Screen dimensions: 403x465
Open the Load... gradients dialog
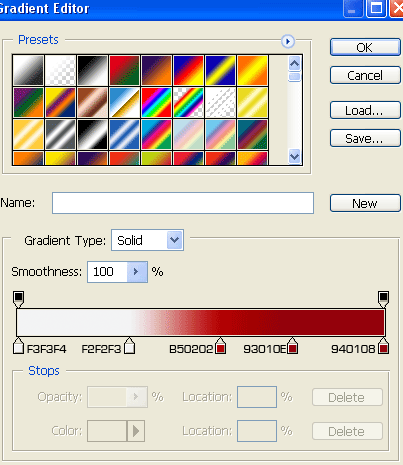(365, 110)
